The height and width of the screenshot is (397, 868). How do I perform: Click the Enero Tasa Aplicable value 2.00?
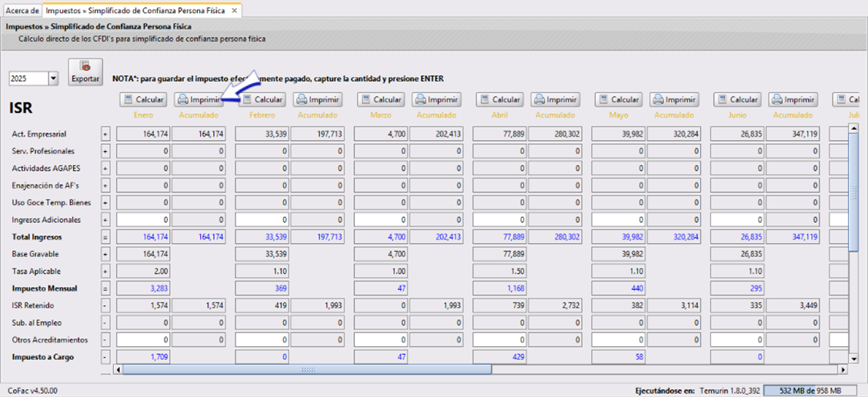pos(143,272)
